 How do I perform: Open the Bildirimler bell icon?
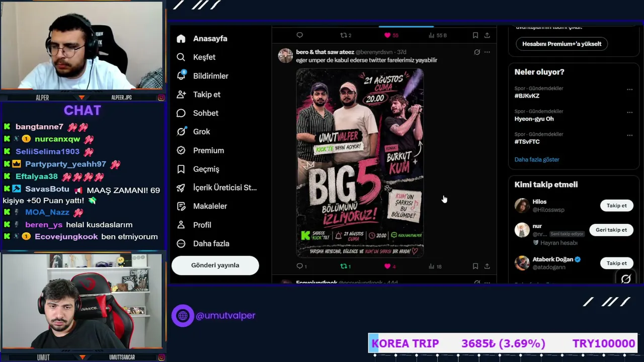tap(181, 76)
